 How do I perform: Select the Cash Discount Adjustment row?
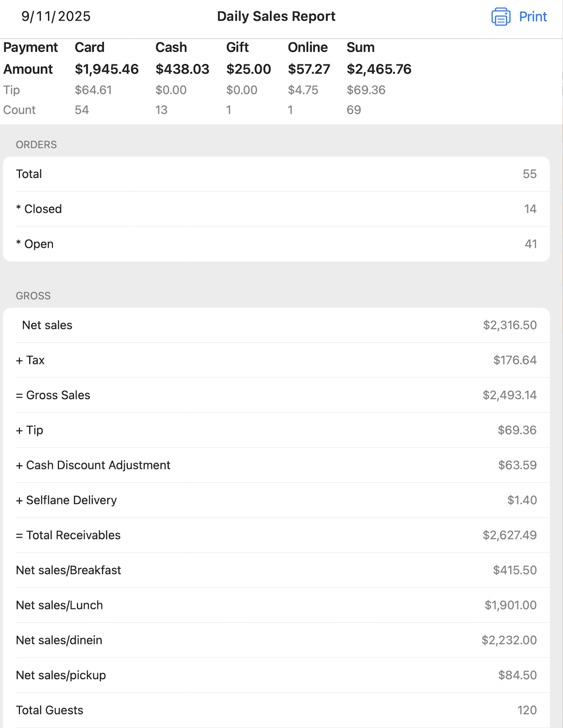276,465
